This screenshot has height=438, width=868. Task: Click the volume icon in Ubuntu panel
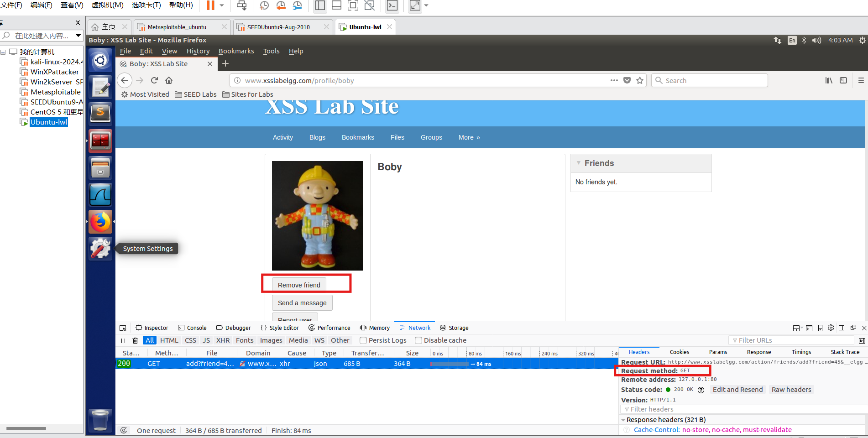pos(816,40)
